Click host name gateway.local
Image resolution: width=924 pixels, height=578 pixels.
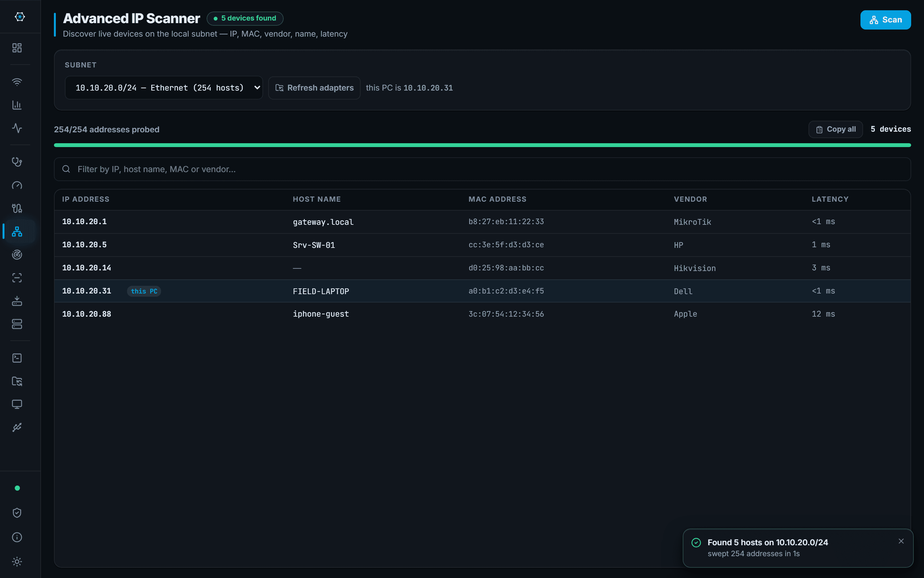click(x=323, y=222)
